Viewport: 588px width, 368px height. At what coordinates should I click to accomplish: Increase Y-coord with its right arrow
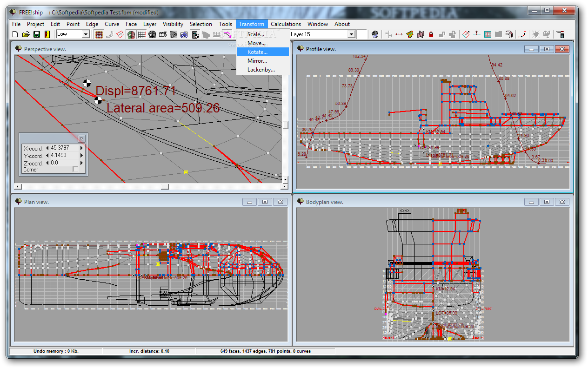point(82,156)
